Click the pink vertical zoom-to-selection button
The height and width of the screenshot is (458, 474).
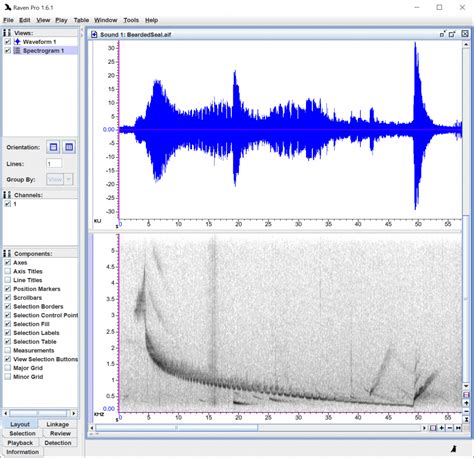(466, 395)
